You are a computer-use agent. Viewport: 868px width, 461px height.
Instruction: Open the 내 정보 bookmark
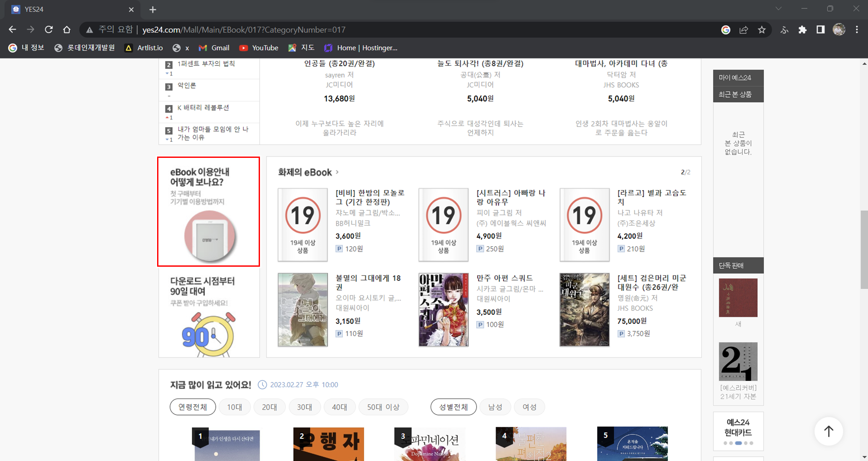coord(26,48)
